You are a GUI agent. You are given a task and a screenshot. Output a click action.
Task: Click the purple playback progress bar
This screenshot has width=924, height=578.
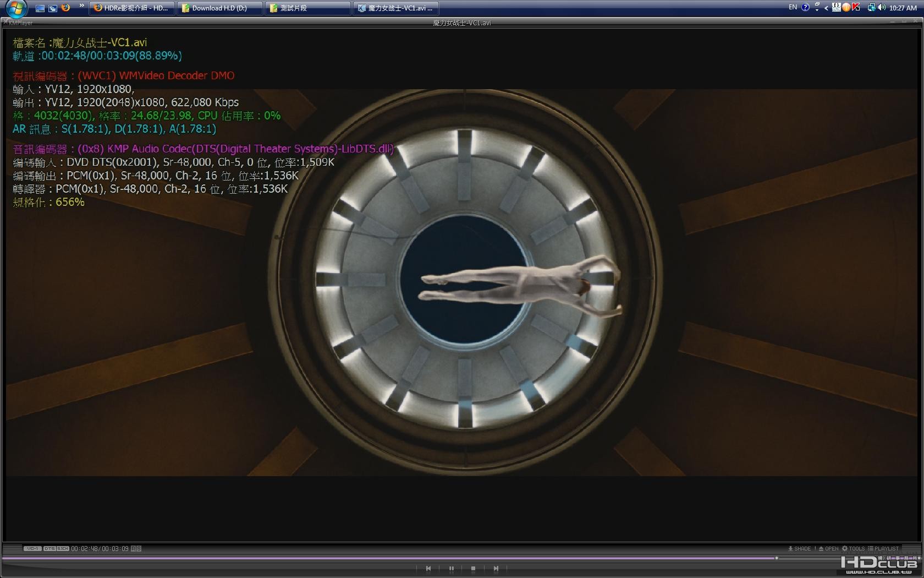388,558
